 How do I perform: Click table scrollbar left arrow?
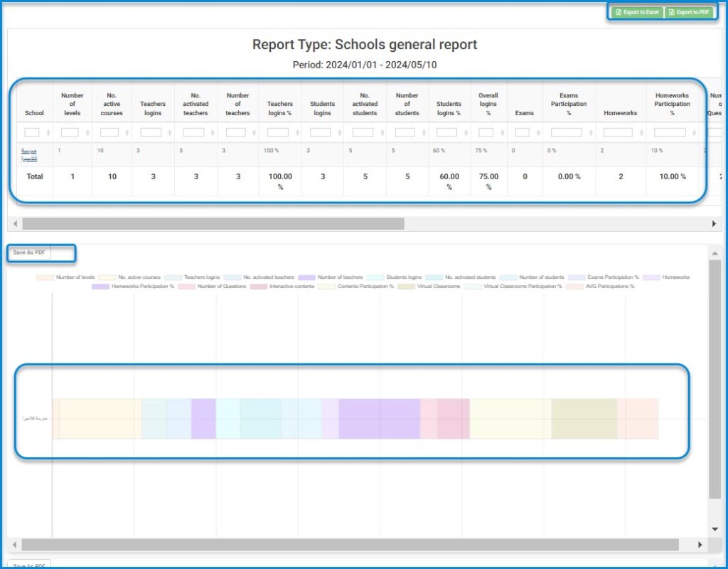[x=15, y=224]
